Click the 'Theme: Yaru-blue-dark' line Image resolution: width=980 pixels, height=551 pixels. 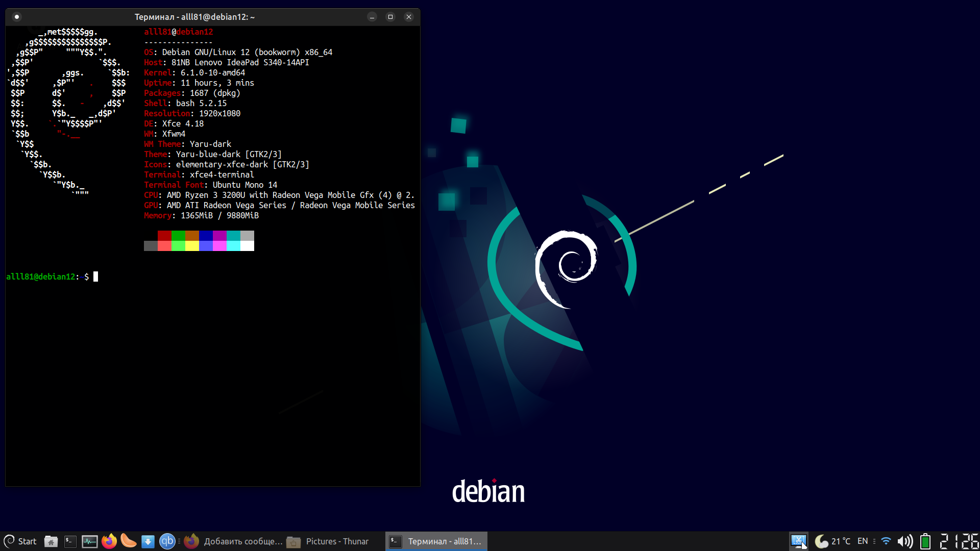coord(213,154)
